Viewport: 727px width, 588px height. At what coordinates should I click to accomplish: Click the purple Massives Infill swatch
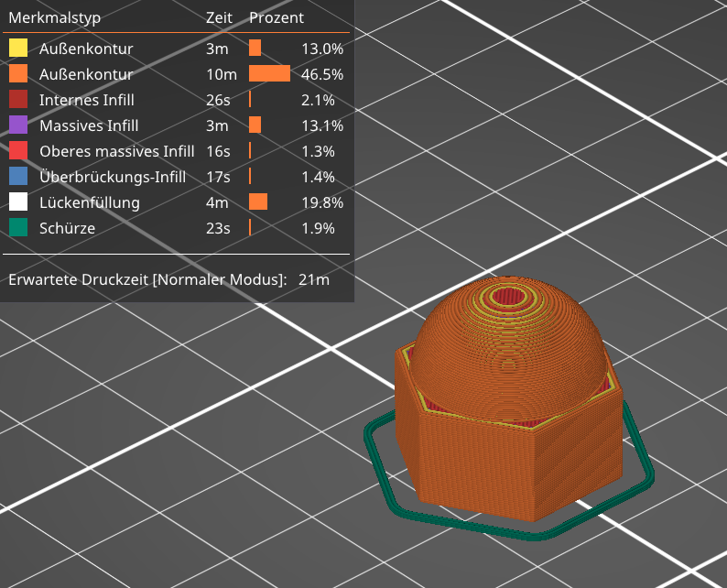18,125
